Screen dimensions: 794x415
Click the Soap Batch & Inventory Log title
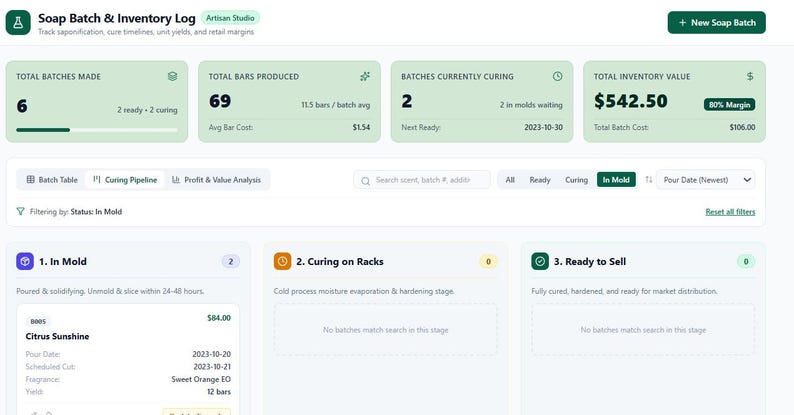pos(117,18)
